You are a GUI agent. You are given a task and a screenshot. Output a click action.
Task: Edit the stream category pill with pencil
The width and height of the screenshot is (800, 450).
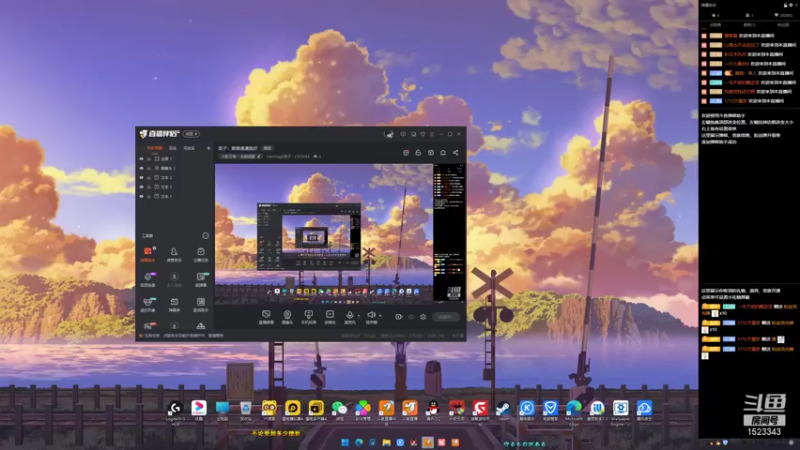(241, 157)
